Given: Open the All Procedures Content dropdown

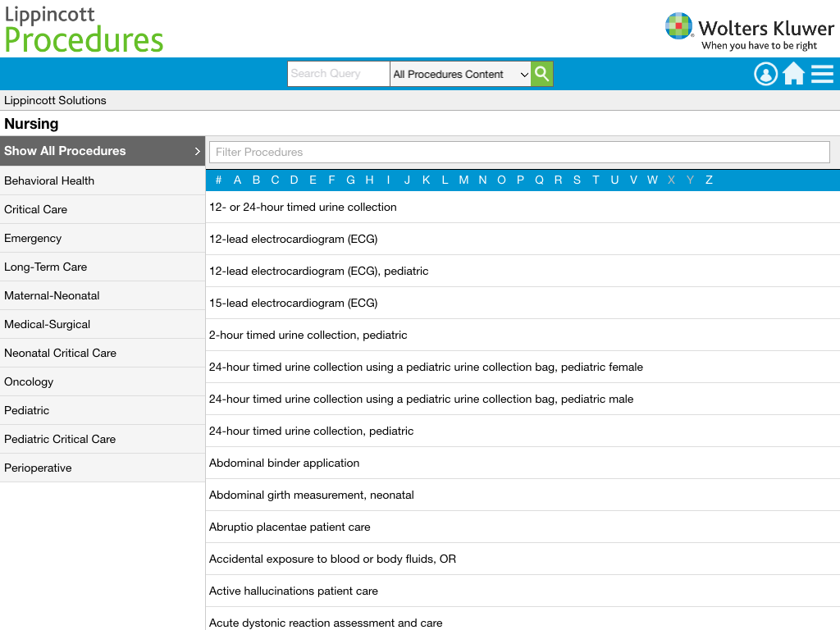Looking at the screenshot, I should [x=460, y=74].
